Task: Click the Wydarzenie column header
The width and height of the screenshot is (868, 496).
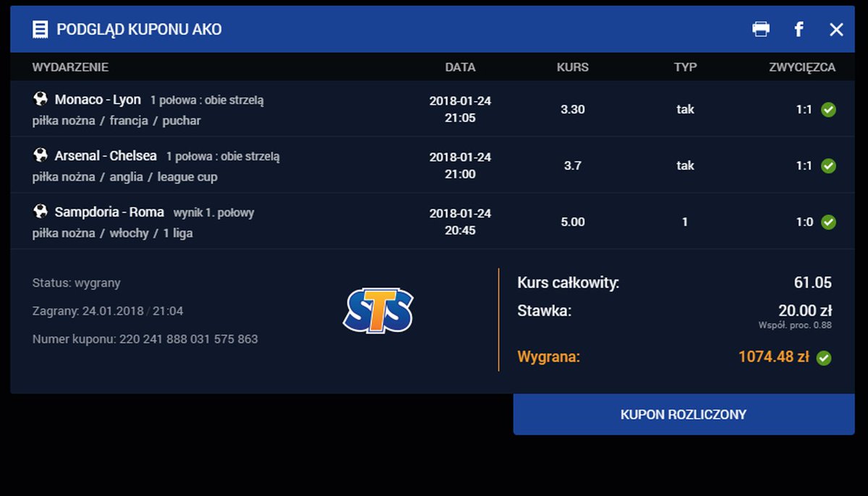Action: click(70, 67)
